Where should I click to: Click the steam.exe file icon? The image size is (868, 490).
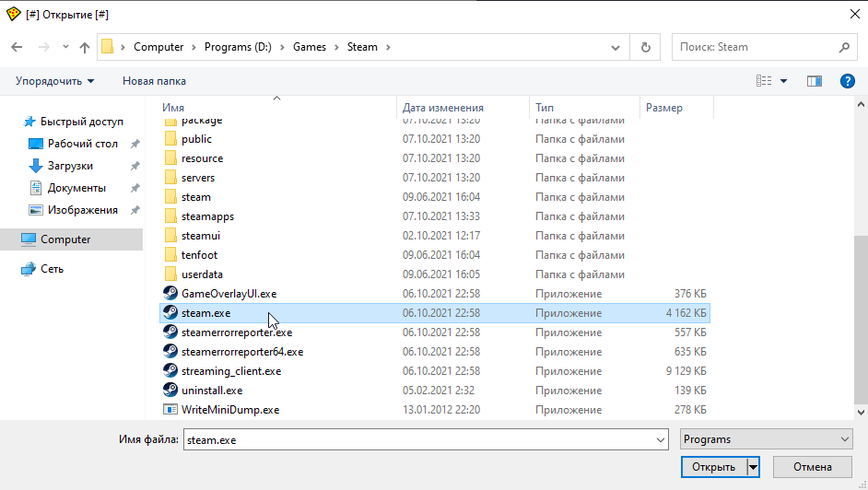click(170, 312)
